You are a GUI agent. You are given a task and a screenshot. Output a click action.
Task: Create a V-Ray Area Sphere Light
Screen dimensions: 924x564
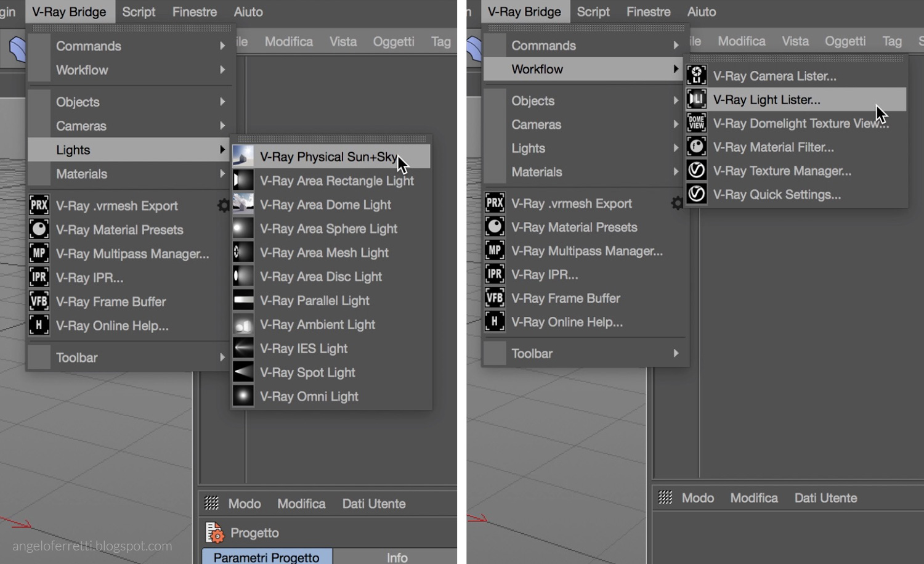[x=331, y=229]
